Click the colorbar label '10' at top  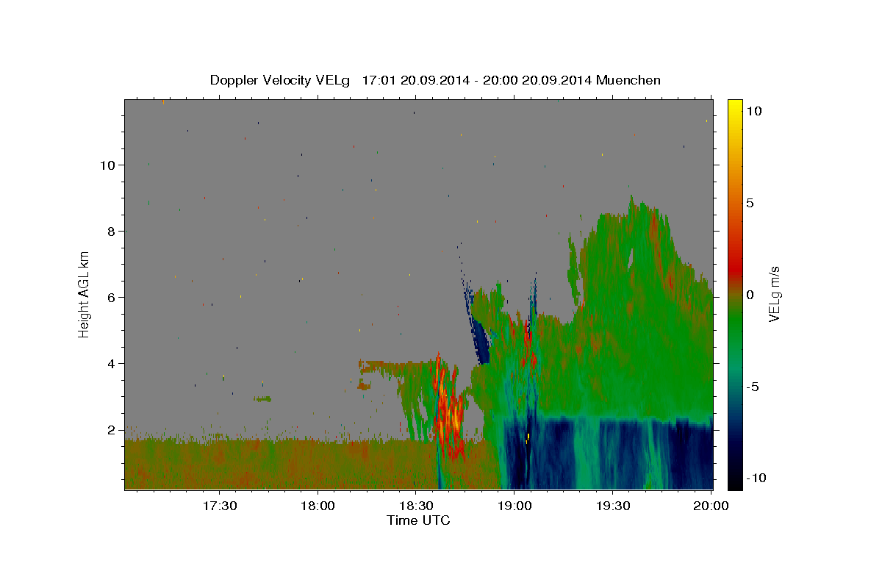[755, 110]
